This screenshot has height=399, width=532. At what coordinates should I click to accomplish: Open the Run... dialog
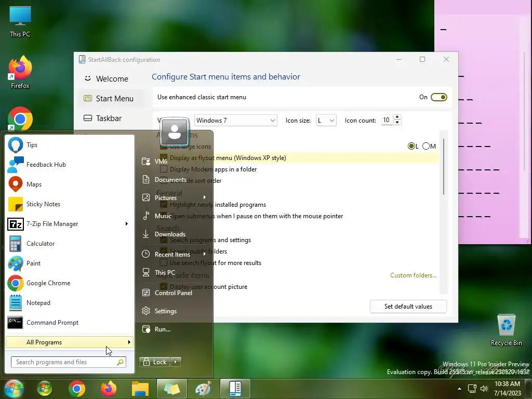[174, 329]
